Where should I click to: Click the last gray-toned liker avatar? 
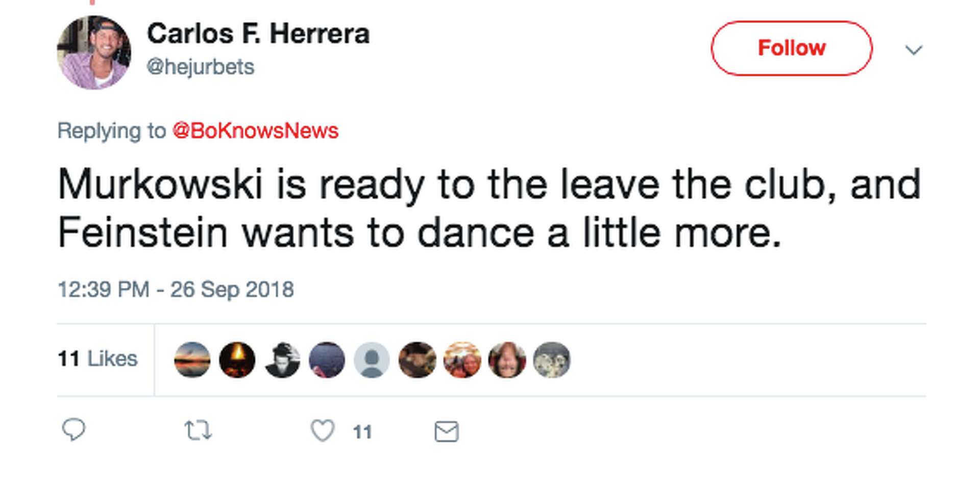[552, 360]
